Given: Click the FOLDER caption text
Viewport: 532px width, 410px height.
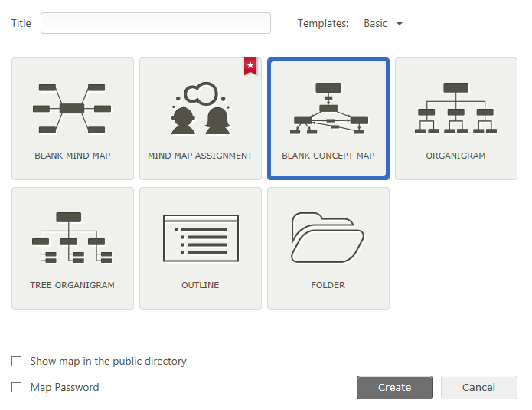Looking at the screenshot, I should pos(328,285).
